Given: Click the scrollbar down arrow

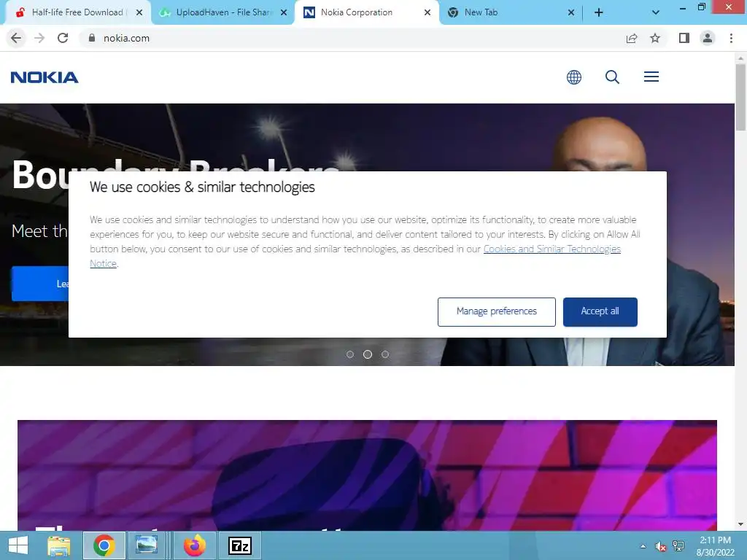Looking at the screenshot, I should coord(740,524).
